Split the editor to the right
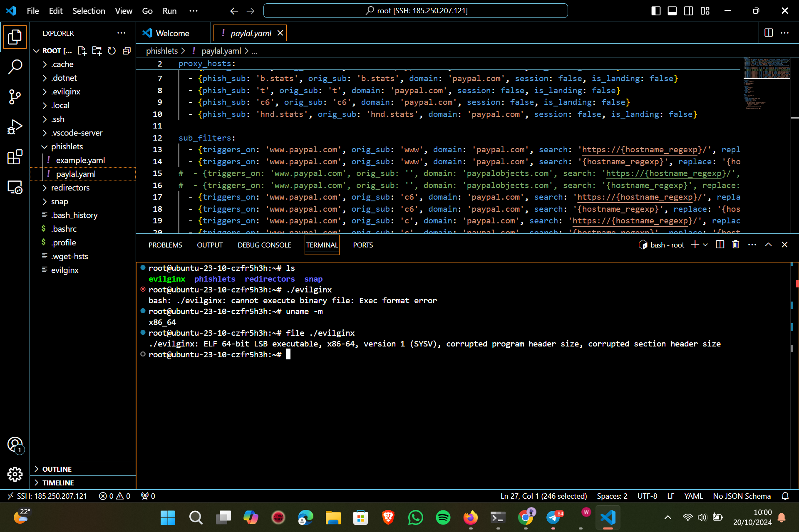Screen dimensions: 799x532 point(769,33)
